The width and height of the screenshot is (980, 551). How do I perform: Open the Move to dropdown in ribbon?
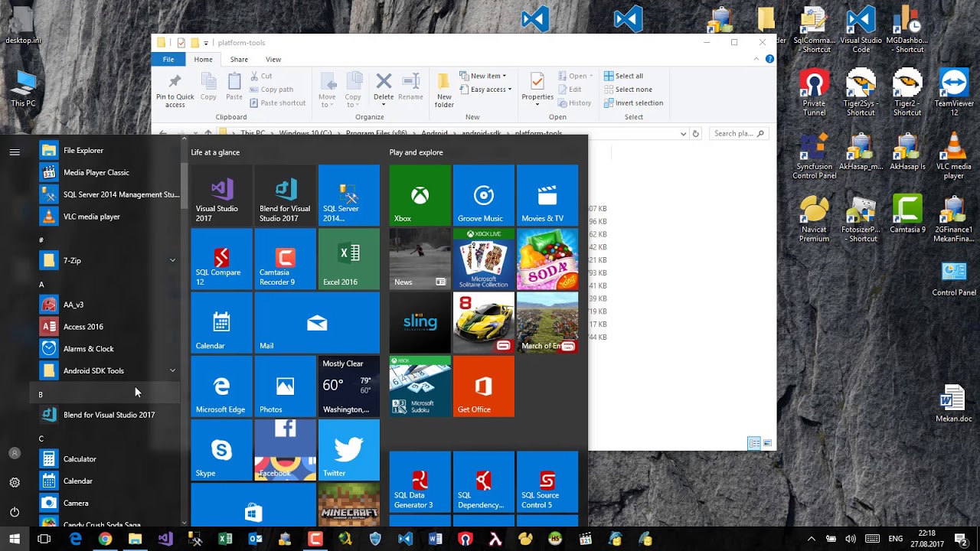327,90
